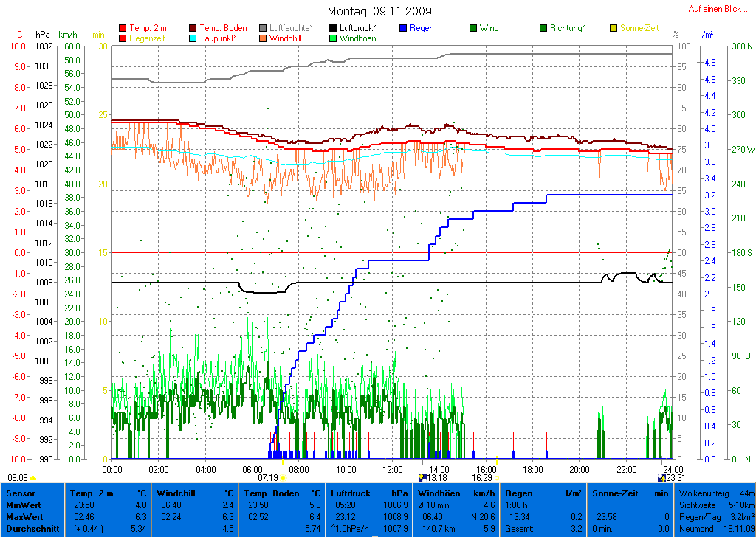This screenshot has height=537, width=756.
Task: Click the moon icon beside 23:31
Action: coord(661,477)
